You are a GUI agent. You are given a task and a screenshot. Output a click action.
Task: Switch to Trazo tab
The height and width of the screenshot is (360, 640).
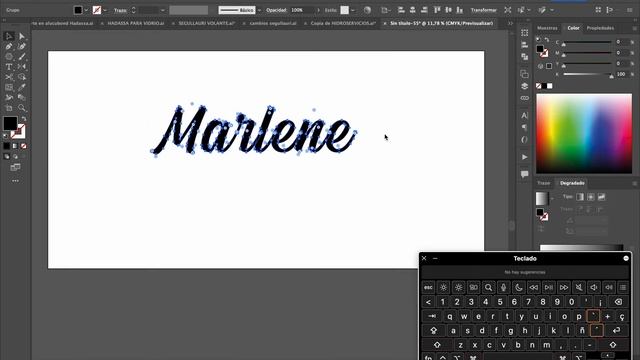click(544, 183)
